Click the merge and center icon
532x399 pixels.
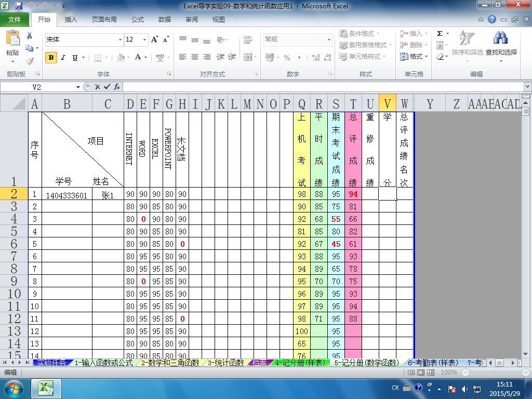pos(248,57)
